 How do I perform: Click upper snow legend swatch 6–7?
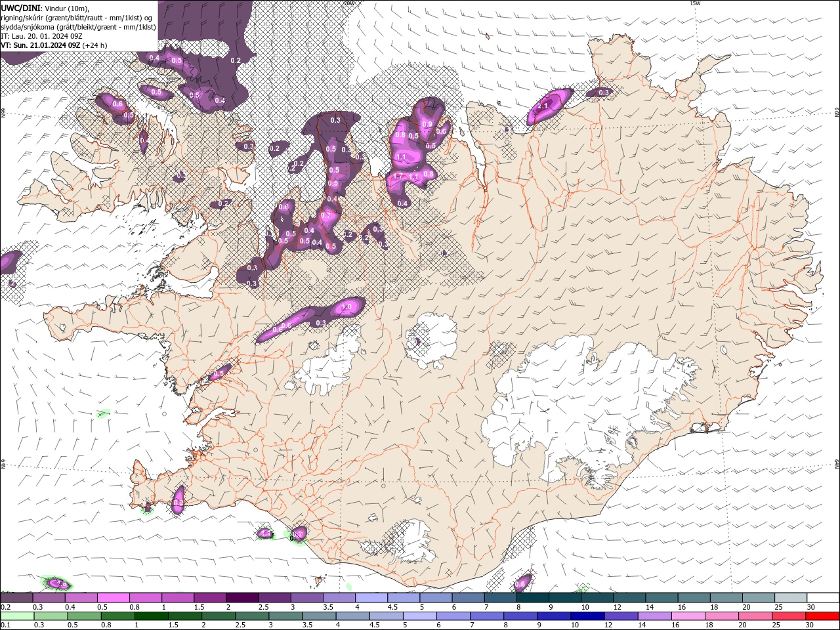pos(468,598)
